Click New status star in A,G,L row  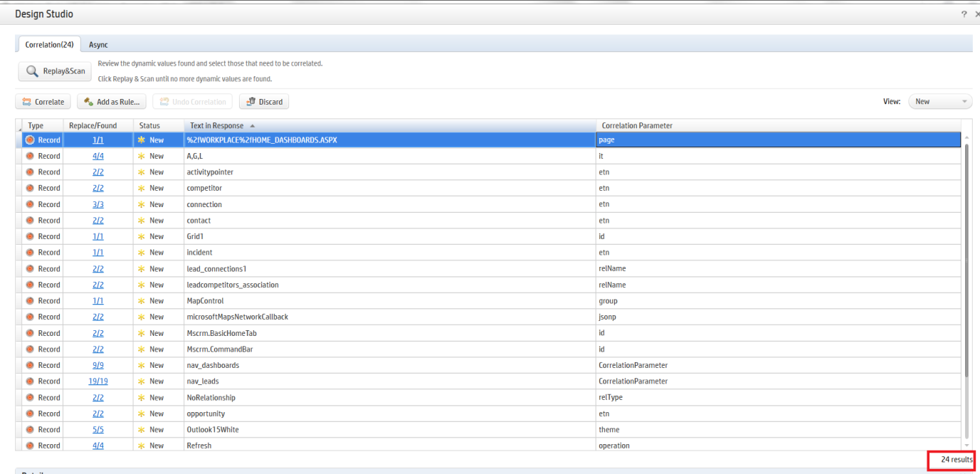pyautogui.click(x=142, y=156)
